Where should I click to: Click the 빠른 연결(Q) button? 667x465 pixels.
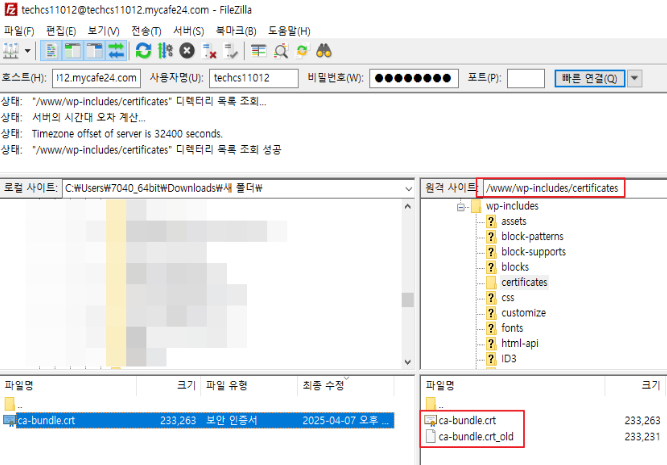590,78
